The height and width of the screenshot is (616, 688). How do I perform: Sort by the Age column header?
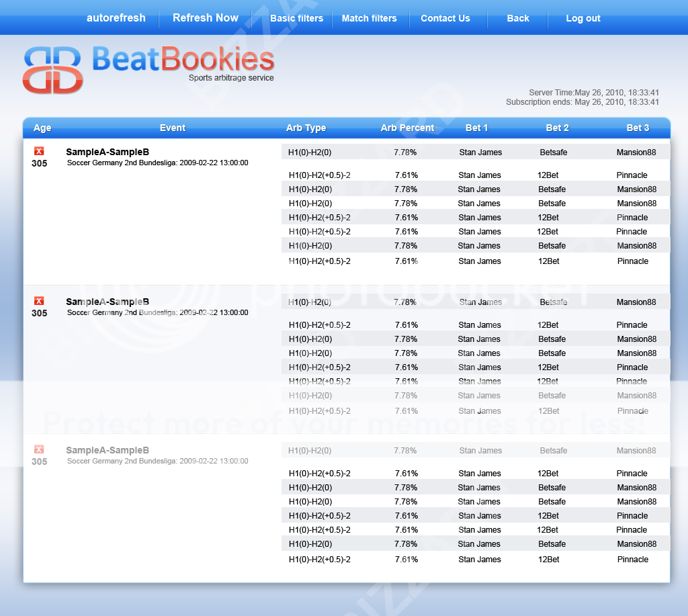pos(42,128)
